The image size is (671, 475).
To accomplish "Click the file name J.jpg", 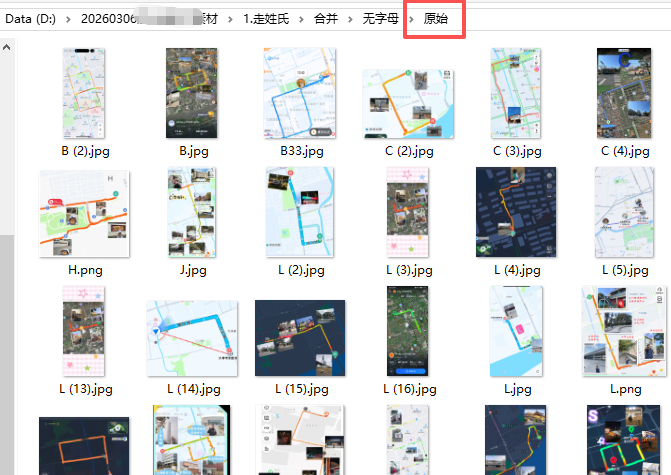I will (x=193, y=270).
